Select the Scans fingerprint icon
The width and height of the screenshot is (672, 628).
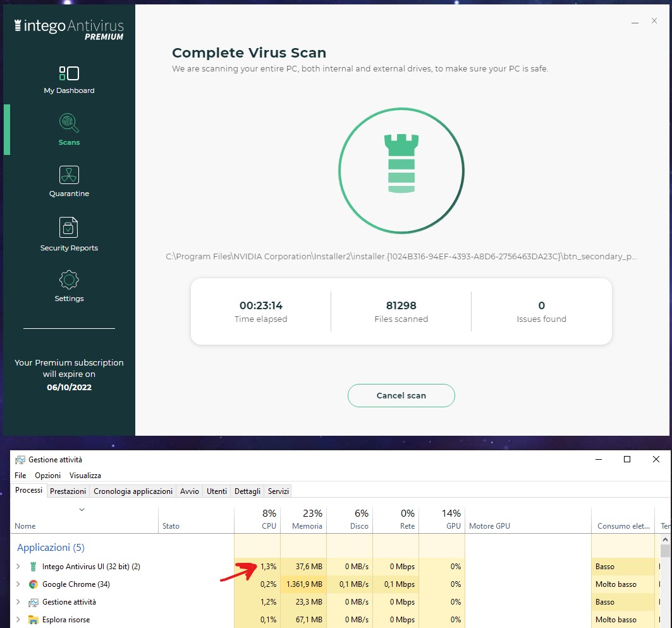69,122
